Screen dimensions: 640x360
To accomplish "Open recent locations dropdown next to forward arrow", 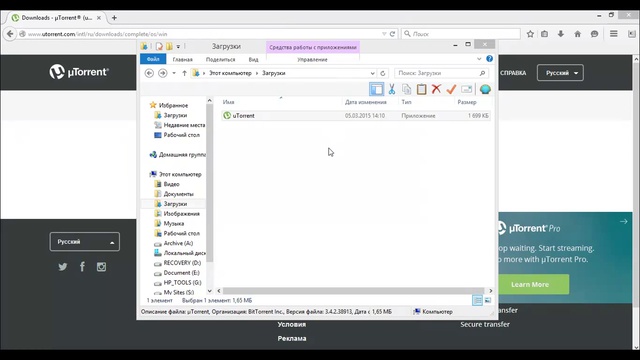I will point(174,73).
